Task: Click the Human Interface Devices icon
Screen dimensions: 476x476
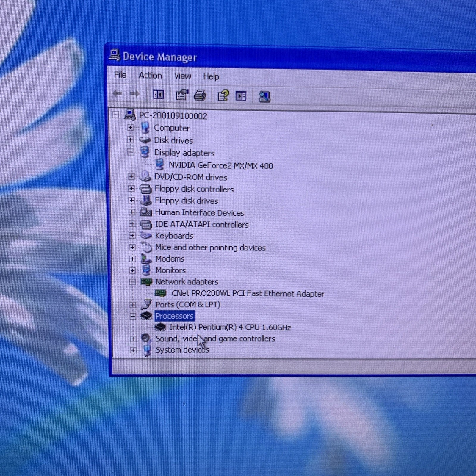Action: (146, 212)
